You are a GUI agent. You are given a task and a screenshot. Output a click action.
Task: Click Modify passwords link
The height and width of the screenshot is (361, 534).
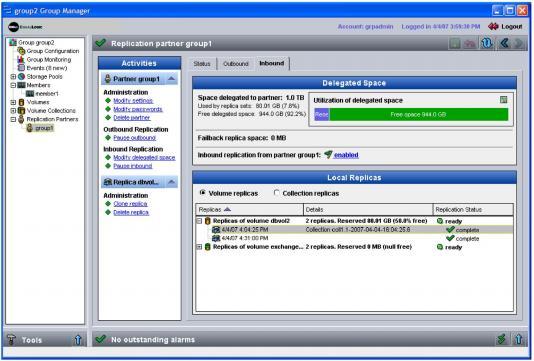coord(138,109)
